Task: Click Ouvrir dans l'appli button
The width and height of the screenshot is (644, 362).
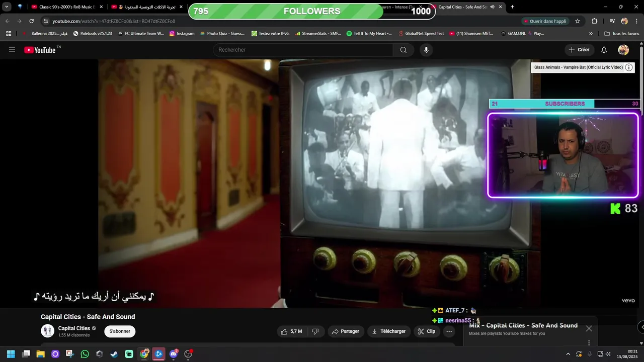Action: 545,21
